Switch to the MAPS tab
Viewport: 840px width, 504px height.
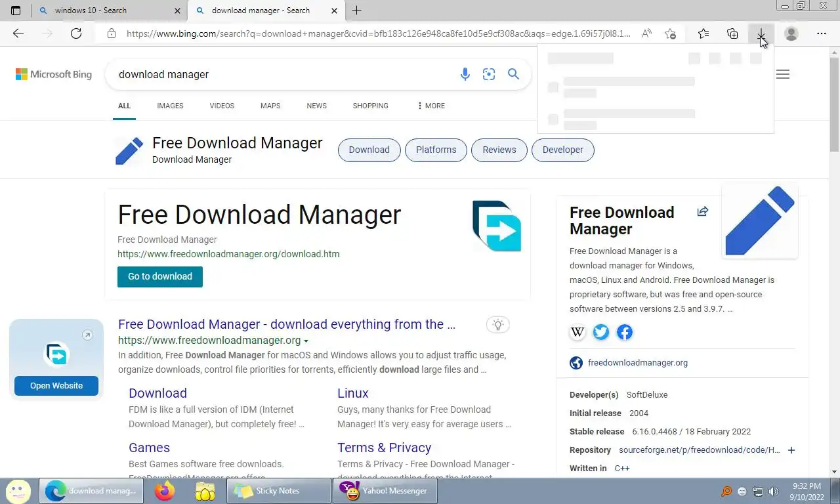coord(270,106)
